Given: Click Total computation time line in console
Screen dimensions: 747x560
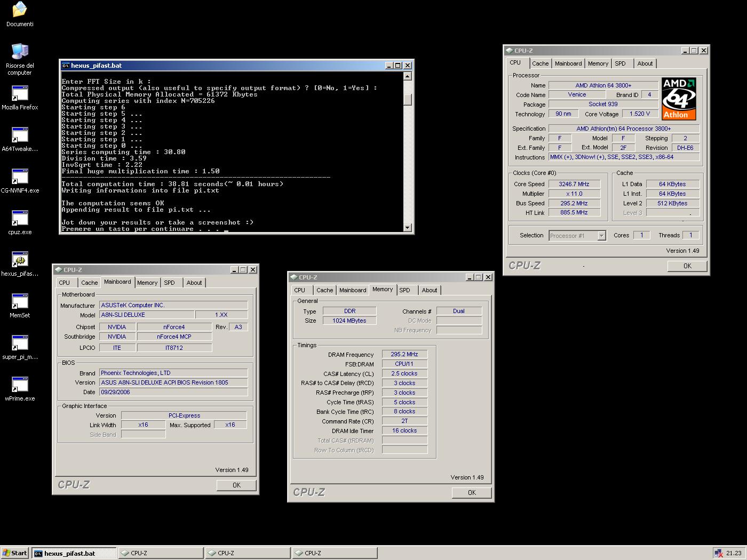Looking at the screenshot, I should click(172, 184).
